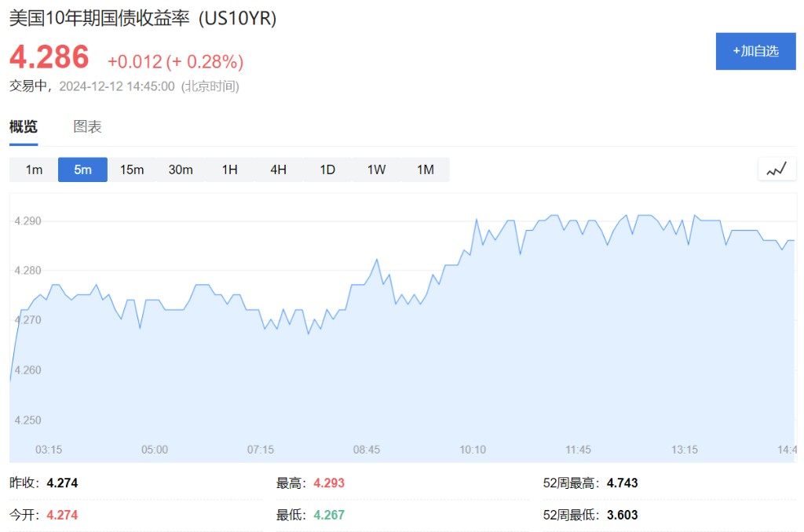This screenshot has height=532, width=804.
Task: Switch chart to 30m interval
Action: click(181, 169)
